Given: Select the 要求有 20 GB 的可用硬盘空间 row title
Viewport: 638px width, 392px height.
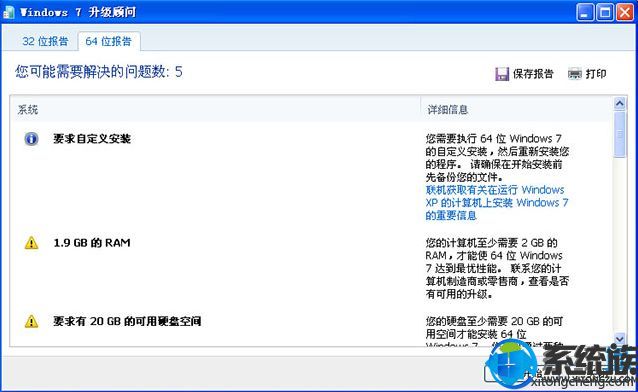Looking at the screenshot, I should point(127,322).
